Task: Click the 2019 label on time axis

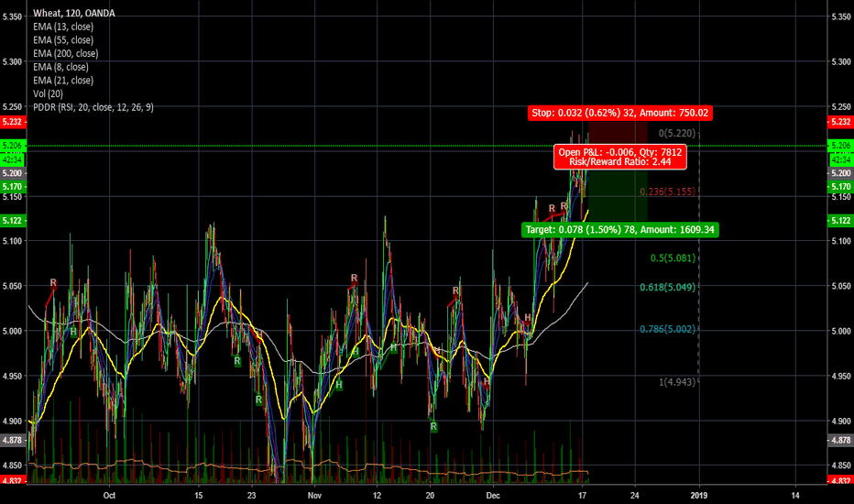Action: coord(699,495)
